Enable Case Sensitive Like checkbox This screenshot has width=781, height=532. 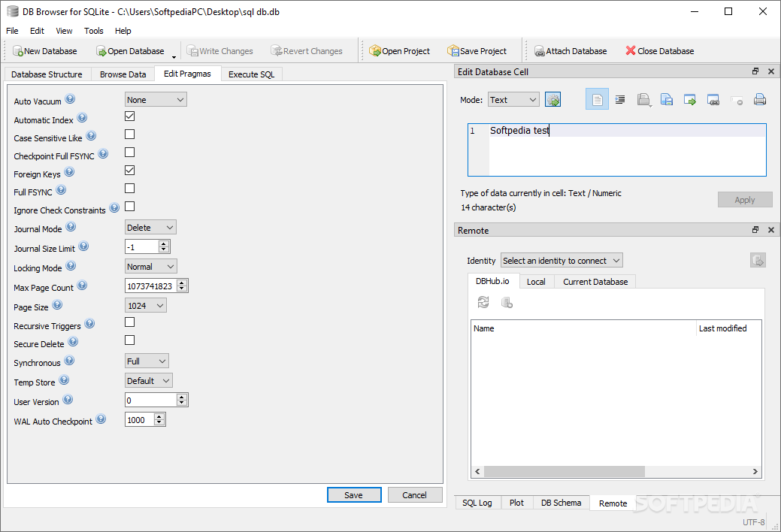pos(129,134)
